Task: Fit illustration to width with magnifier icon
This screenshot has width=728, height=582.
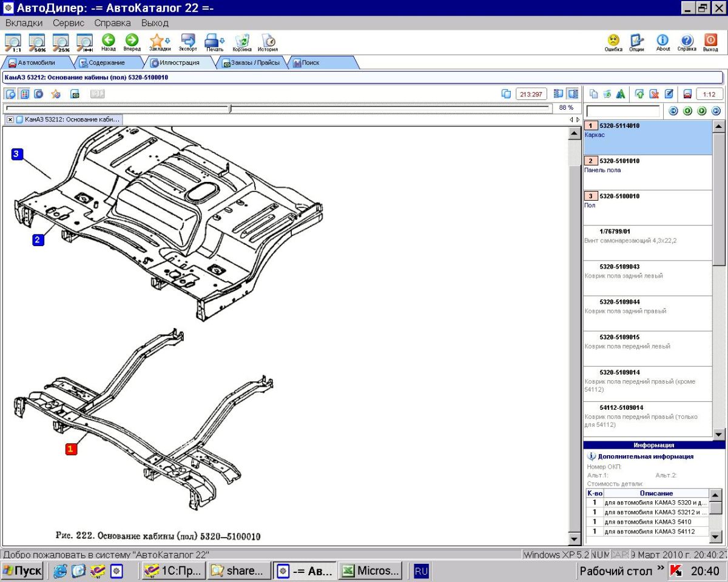Action: point(84,42)
